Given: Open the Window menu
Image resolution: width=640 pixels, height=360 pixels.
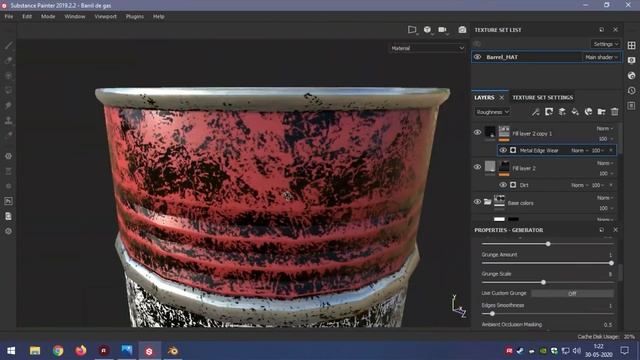Looking at the screenshot, I should 75,17.
